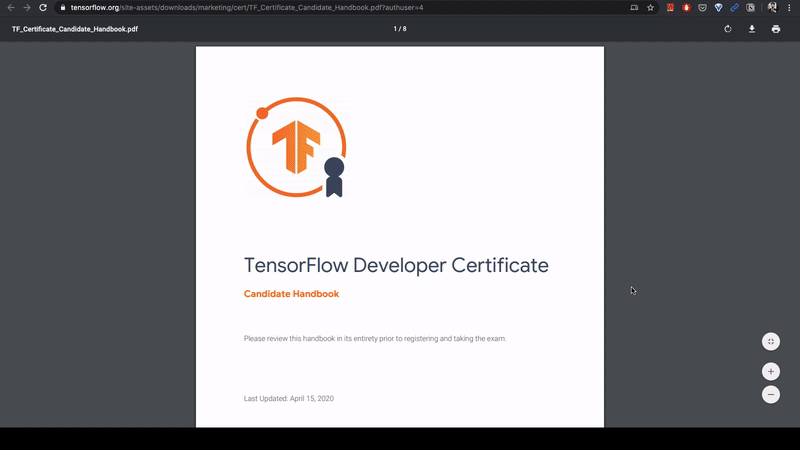Bookmark this page with the star icon
Image resolution: width=800 pixels, height=450 pixels.
pos(651,8)
